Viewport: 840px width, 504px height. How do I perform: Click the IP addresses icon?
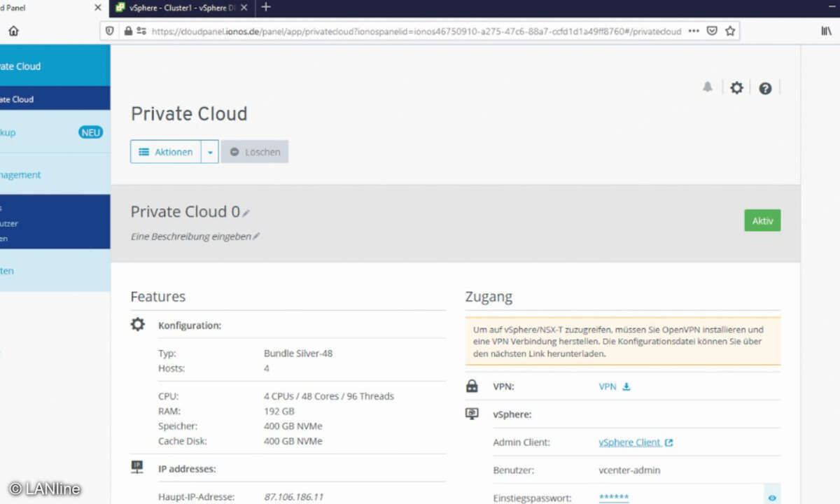[137, 467]
